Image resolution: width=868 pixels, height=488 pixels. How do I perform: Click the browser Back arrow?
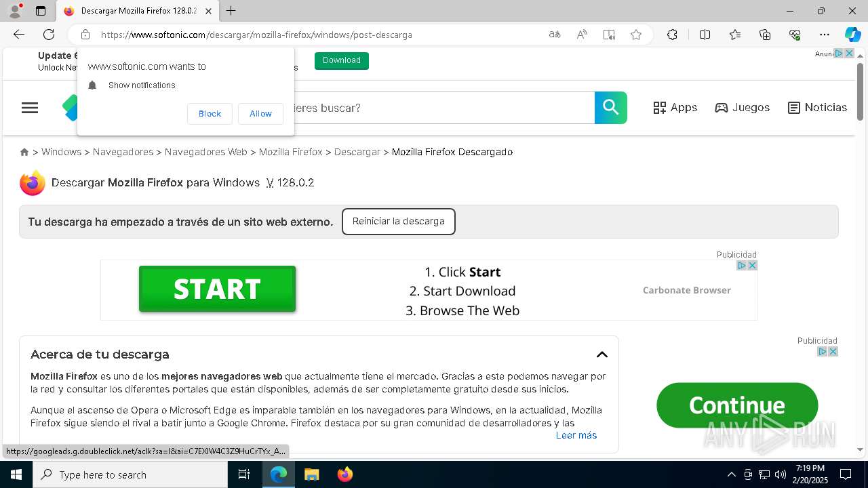[19, 35]
